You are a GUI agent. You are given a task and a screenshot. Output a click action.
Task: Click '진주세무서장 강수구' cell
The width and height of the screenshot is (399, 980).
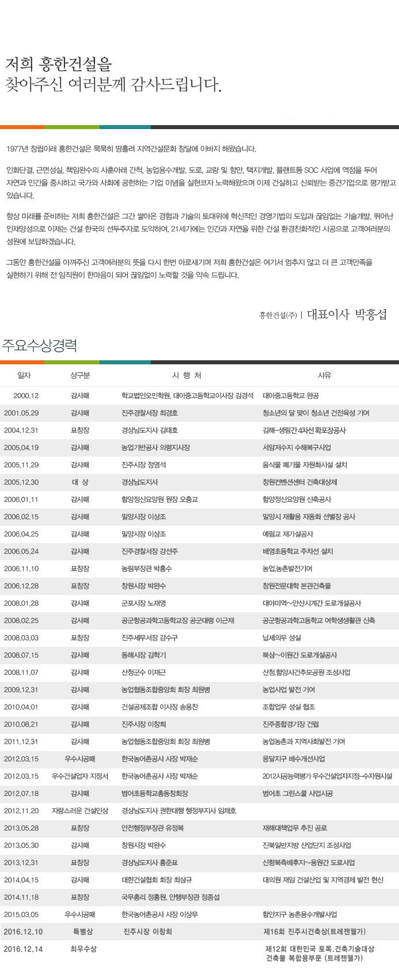(x=150, y=638)
